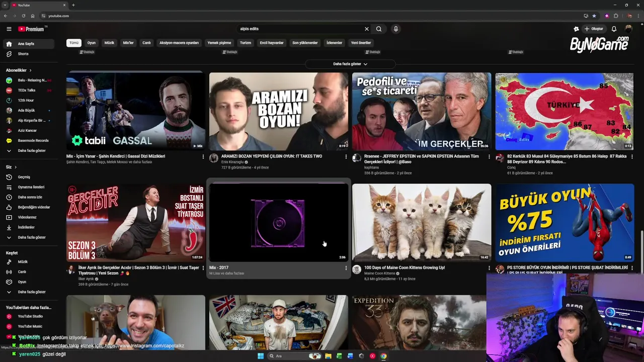644x362 pixels.
Task: Open Oyun under Keşfet
Action: (x=28, y=282)
